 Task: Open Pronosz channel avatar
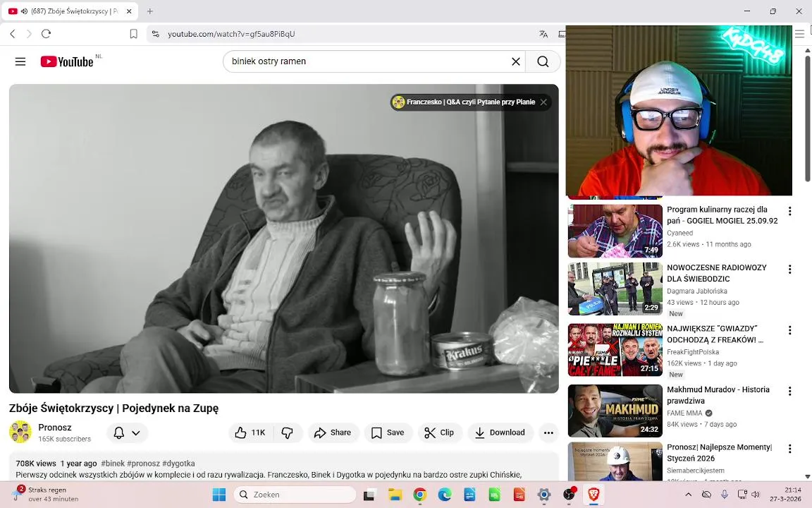20,433
